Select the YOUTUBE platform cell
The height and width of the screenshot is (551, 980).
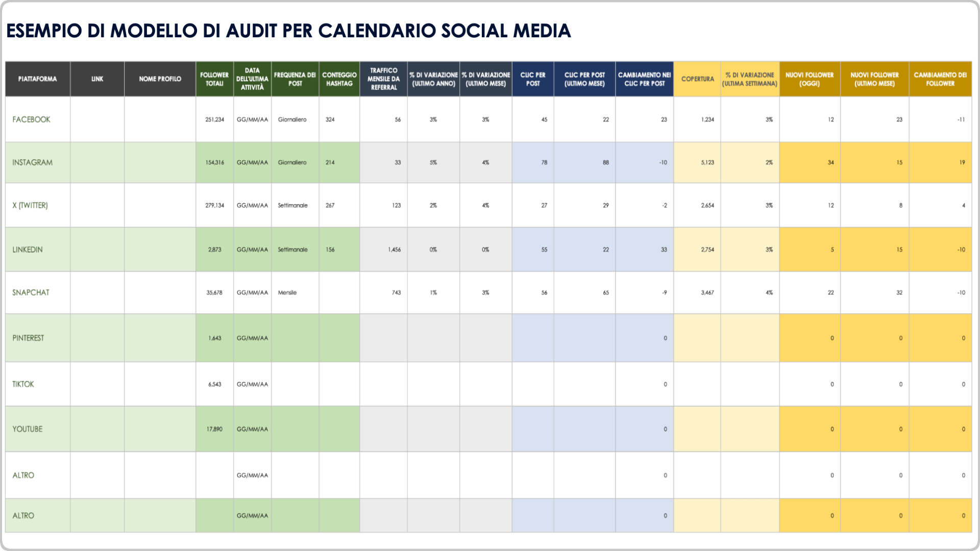click(38, 429)
